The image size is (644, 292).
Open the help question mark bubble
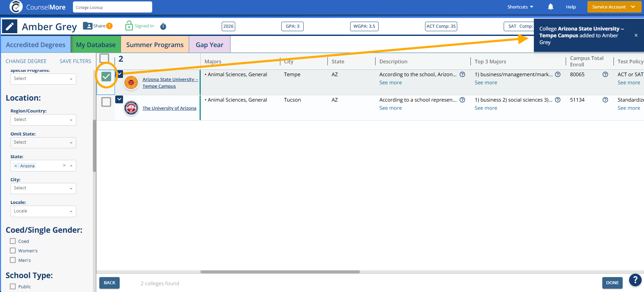pos(635,280)
